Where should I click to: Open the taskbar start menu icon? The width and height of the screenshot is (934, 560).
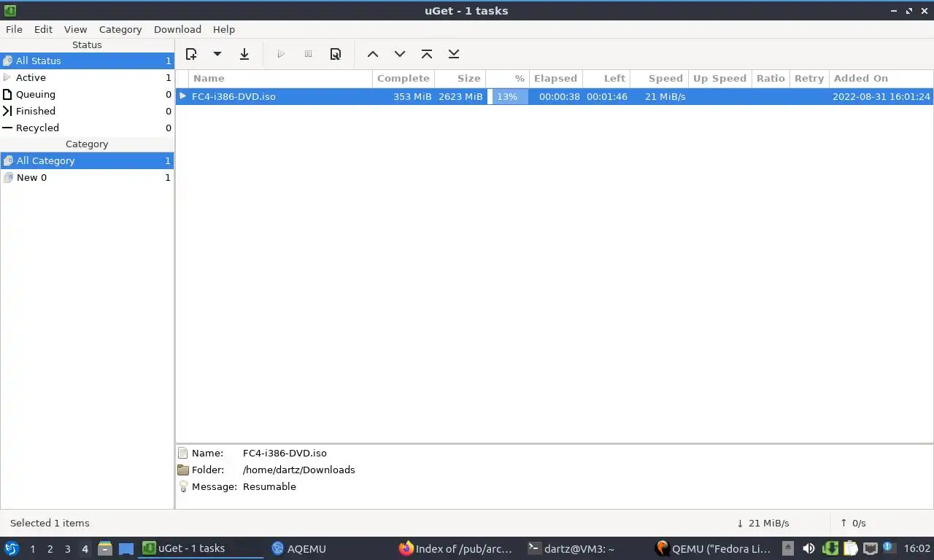(12, 548)
